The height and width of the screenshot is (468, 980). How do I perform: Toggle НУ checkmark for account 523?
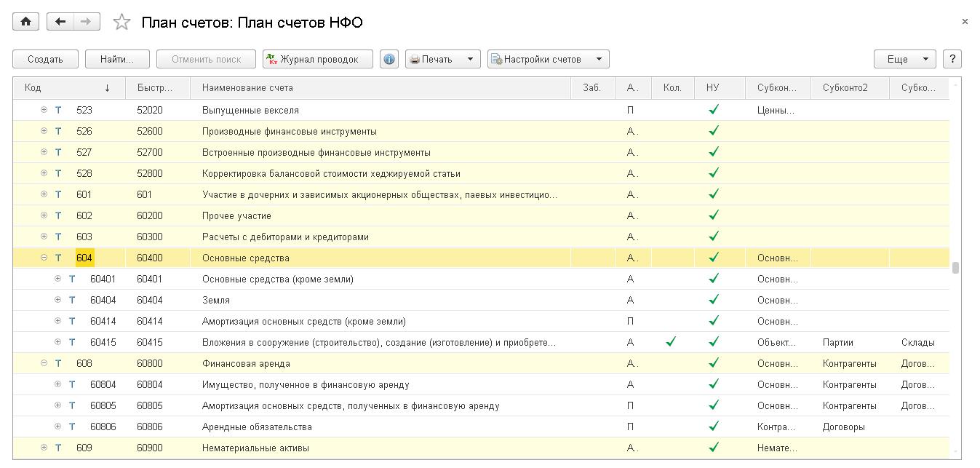(x=714, y=110)
